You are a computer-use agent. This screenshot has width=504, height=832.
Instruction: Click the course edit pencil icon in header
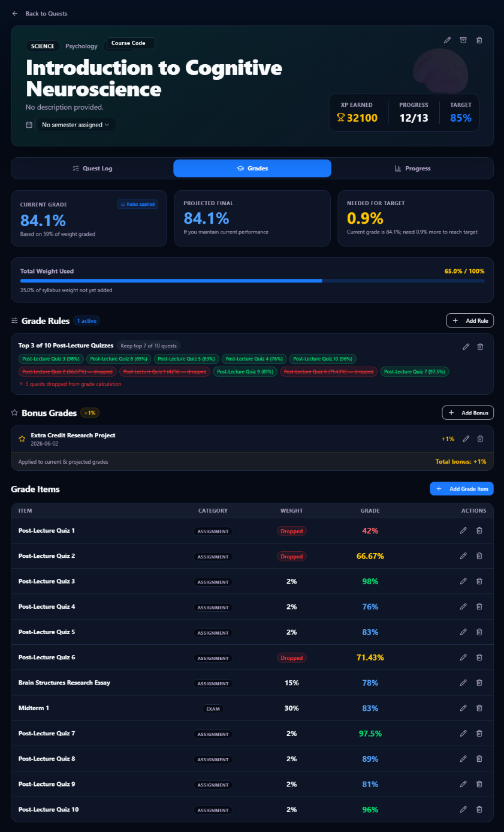tap(447, 40)
